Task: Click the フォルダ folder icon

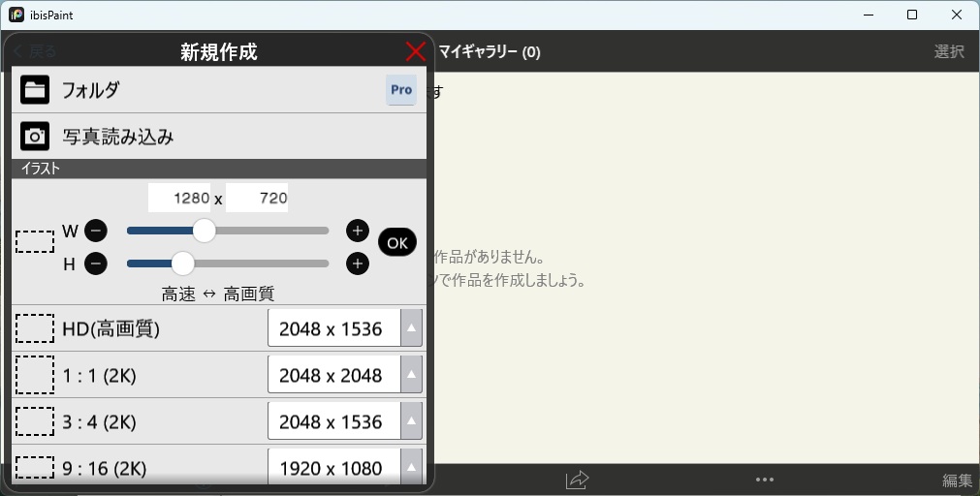Action: pyautogui.click(x=35, y=90)
